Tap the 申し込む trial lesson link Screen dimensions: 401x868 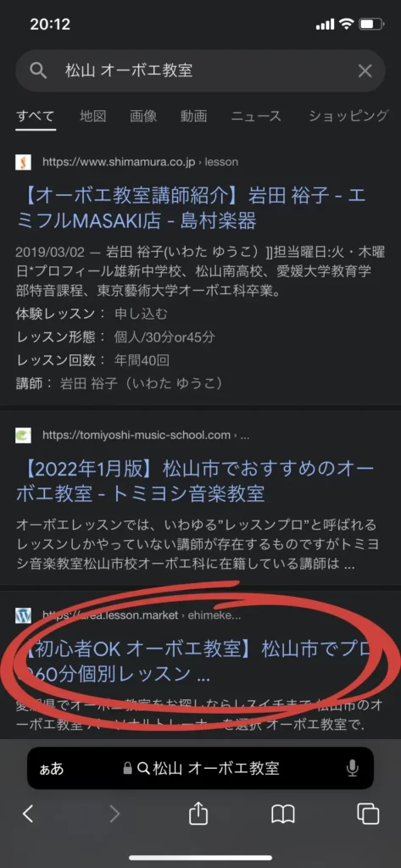click(141, 314)
